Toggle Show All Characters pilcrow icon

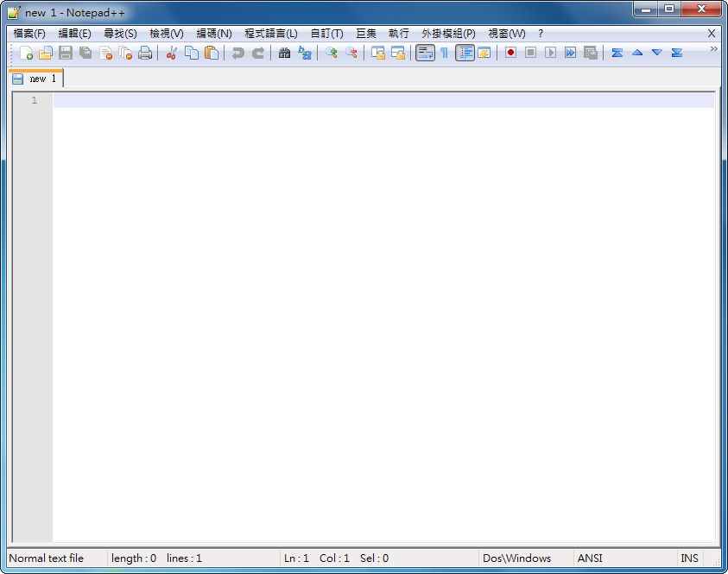coord(445,53)
